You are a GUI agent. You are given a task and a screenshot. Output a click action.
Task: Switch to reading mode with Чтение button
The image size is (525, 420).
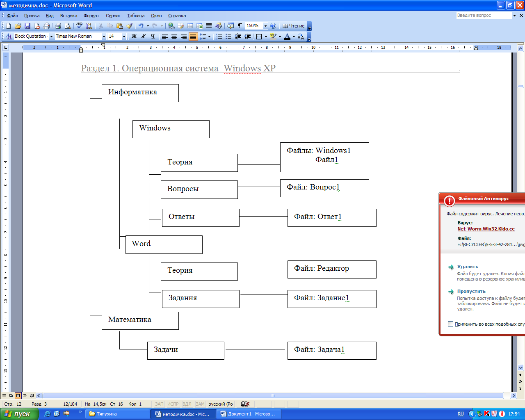(294, 26)
